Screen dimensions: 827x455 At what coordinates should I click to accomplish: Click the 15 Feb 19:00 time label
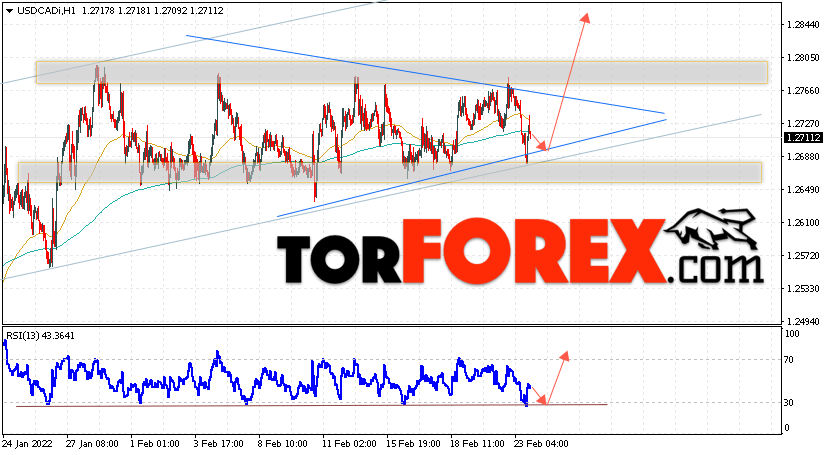coord(413,443)
